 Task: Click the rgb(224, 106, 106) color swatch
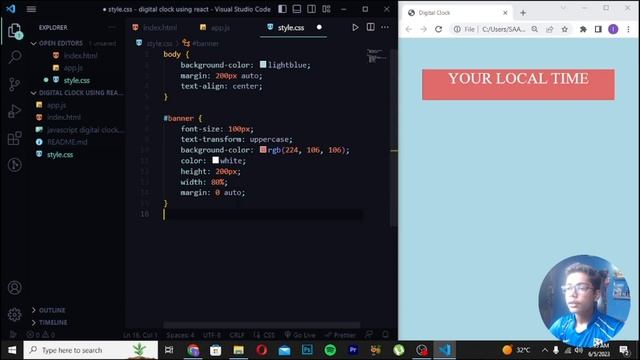[263, 149]
